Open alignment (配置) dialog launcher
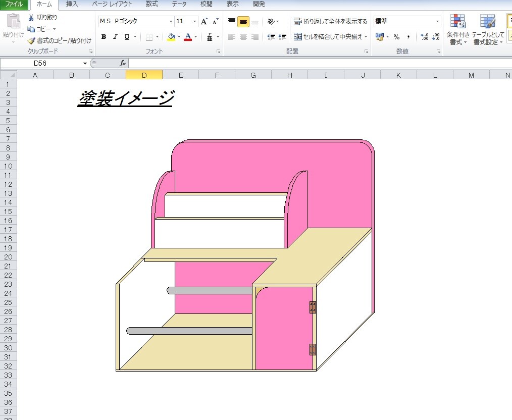 tap(367, 51)
